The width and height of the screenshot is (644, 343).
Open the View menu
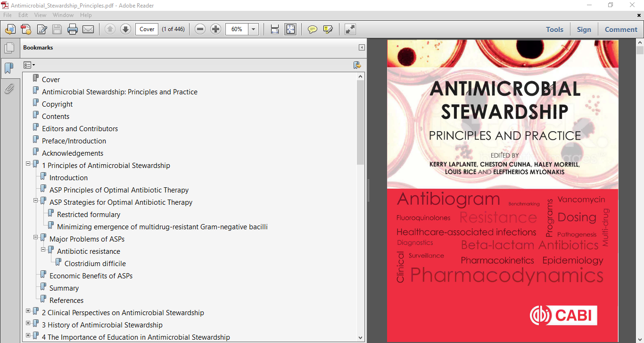(40, 15)
